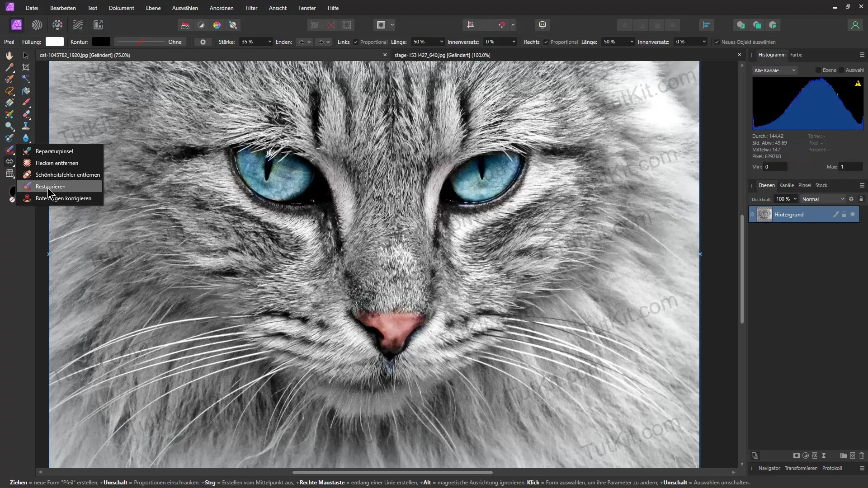Viewport: 868px width, 488px height.
Task: Click the histogram warning triangle icon
Action: tap(858, 83)
